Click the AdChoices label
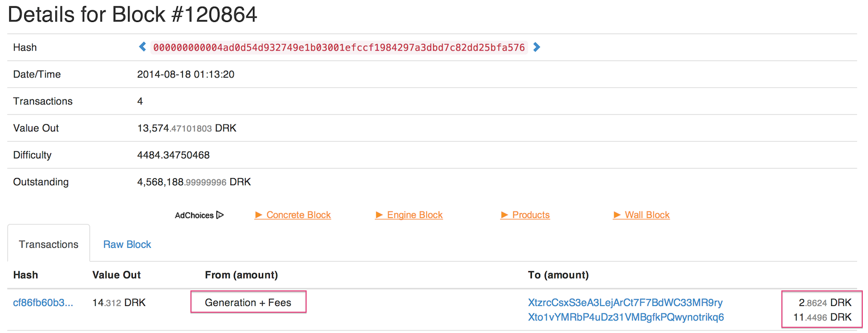 (x=194, y=215)
